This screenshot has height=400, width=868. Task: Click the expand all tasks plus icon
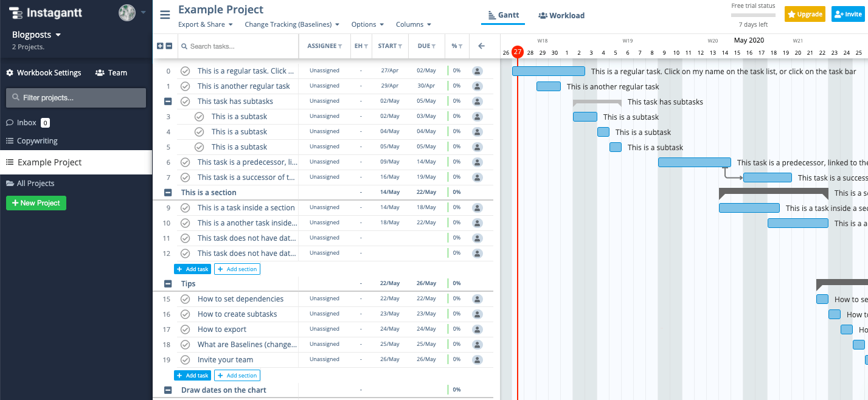coord(160,46)
